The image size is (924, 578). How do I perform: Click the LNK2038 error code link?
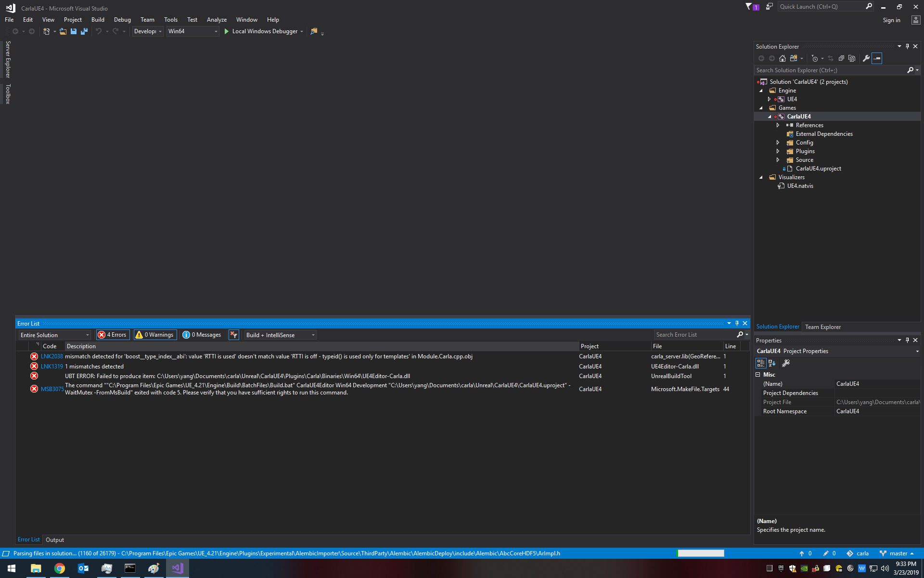click(x=51, y=356)
